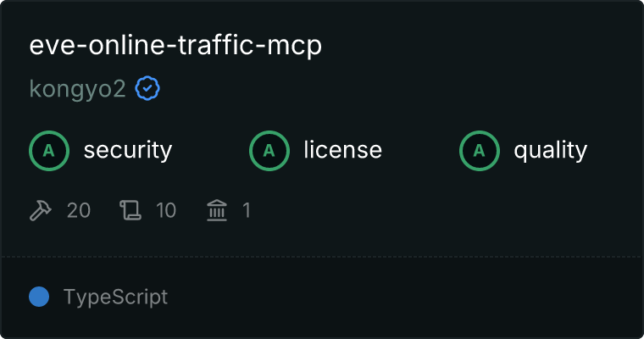The width and height of the screenshot is (644, 339).
Task: Click the security grade A circle
Action: pyautogui.click(x=49, y=151)
